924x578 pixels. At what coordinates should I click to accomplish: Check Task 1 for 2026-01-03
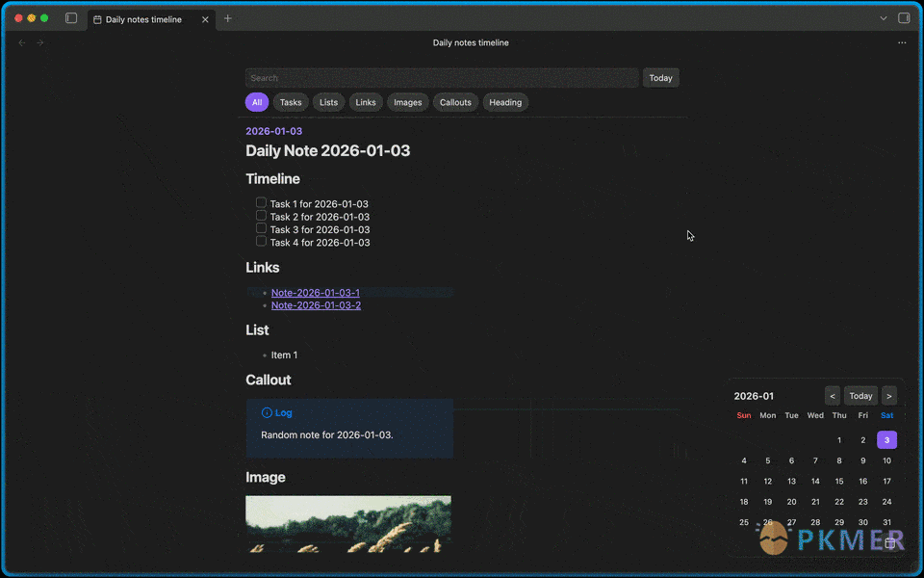(x=261, y=202)
